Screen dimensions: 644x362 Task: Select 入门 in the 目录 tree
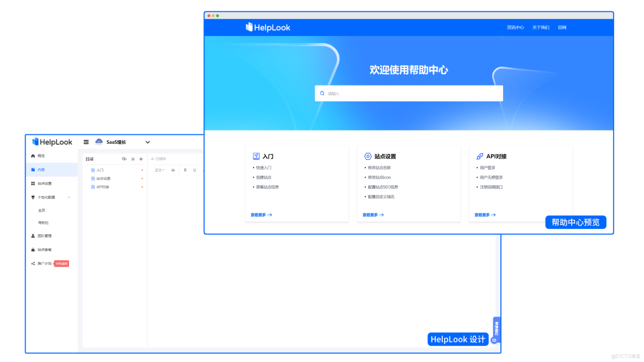[100, 170]
